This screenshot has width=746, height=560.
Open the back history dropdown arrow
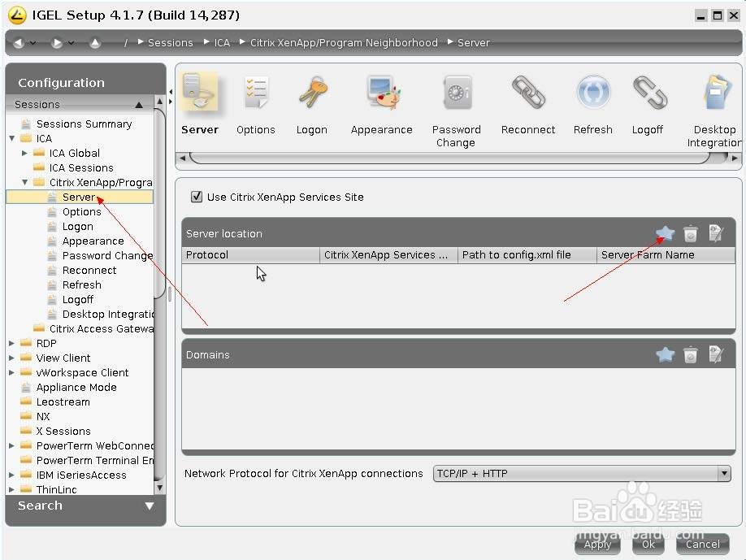33,43
